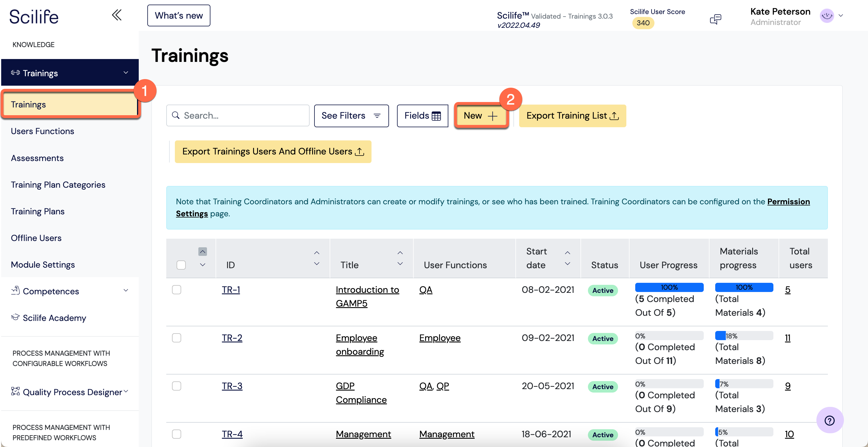Open the See Filters panel

point(351,115)
